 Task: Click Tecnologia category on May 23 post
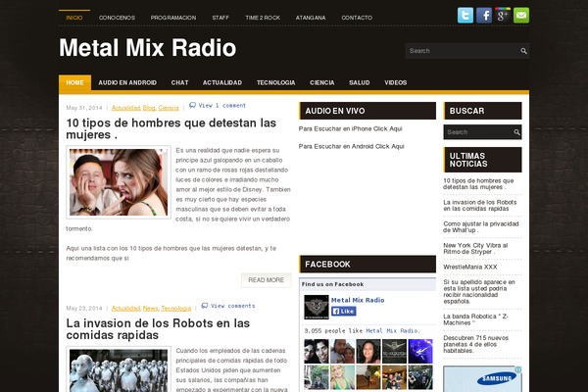point(175,308)
